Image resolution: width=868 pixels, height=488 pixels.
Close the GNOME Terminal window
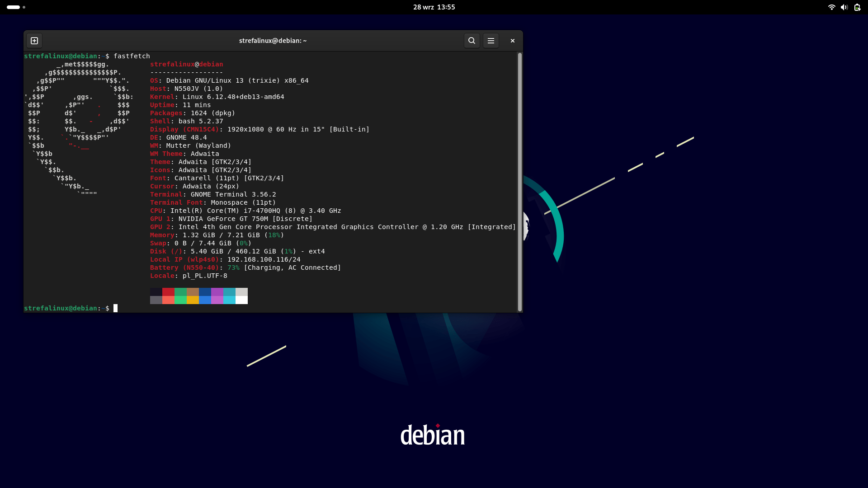tap(513, 41)
